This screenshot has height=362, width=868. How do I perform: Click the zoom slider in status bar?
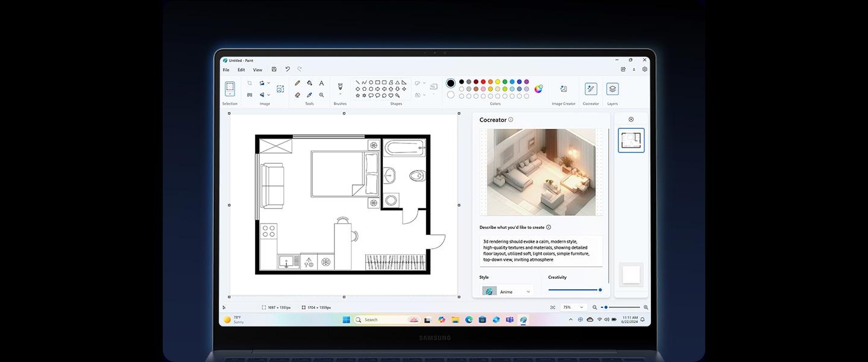[620, 307]
